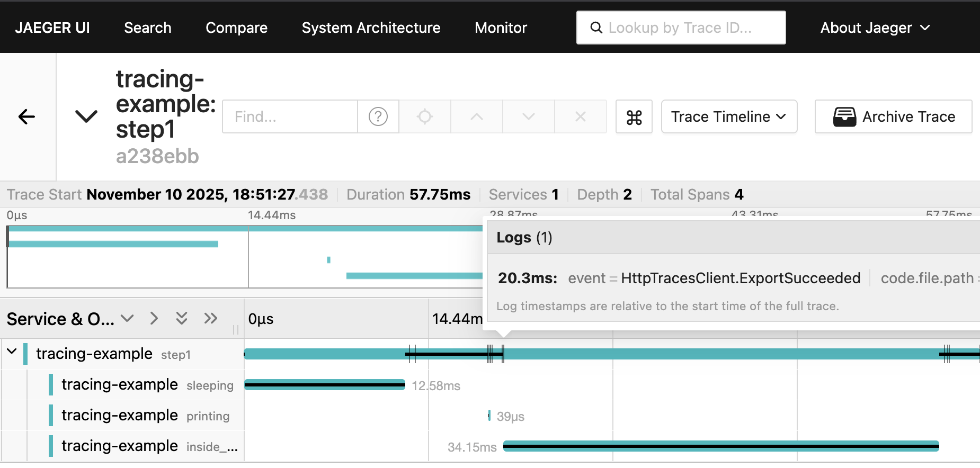Switch to the Compare page

[236, 28]
